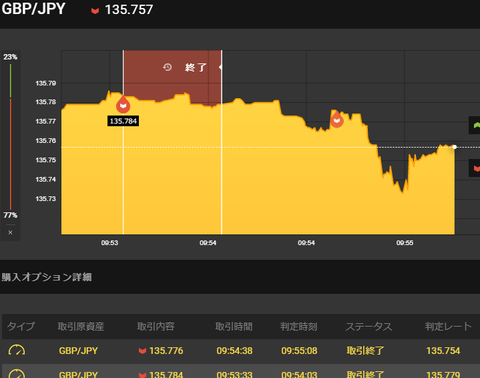Click the second trade marker near 09:54
The width and height of the screenshot is (480, 378).
coord(337,119)
